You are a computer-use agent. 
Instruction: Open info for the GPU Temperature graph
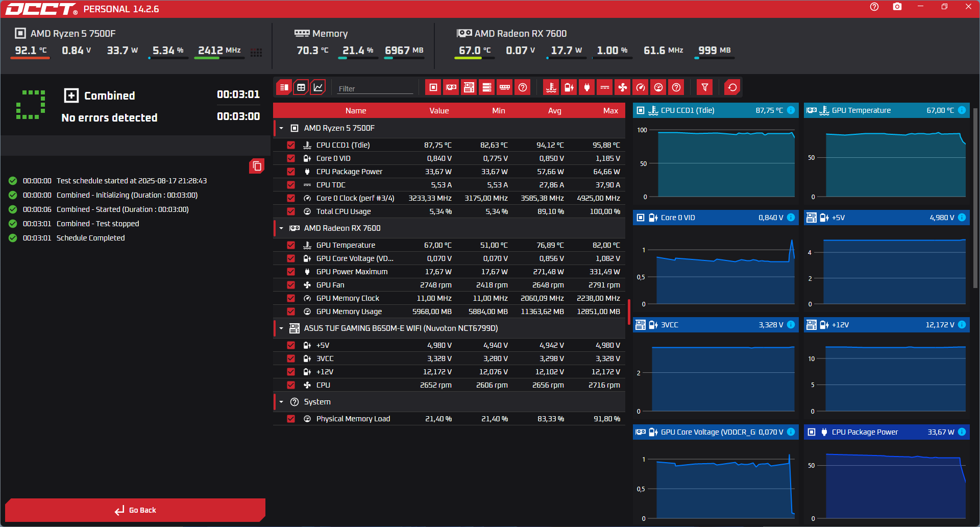(962, 110)
